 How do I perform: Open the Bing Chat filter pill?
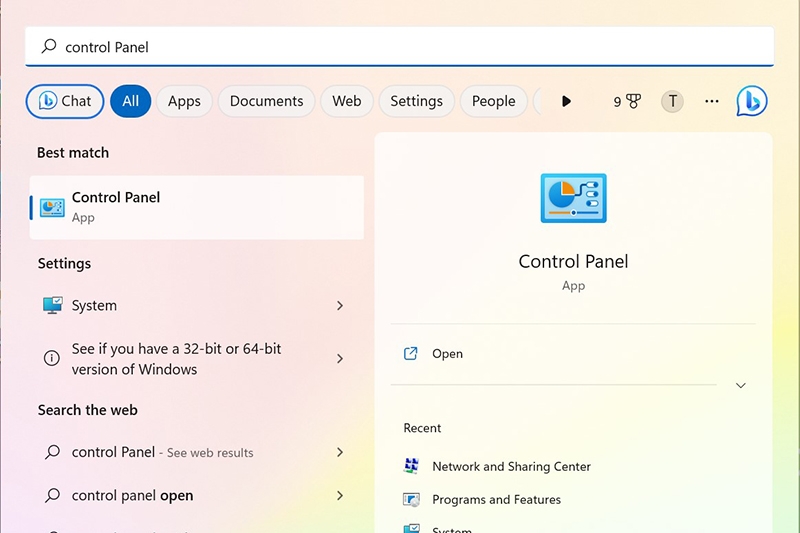[65, 101]
